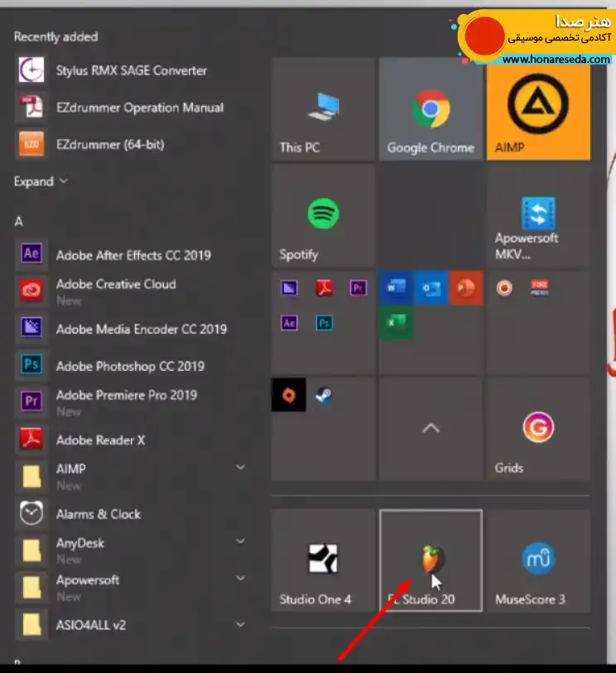Launch the Google Chrome tile
616x673 pixels.
click(431, 109)
